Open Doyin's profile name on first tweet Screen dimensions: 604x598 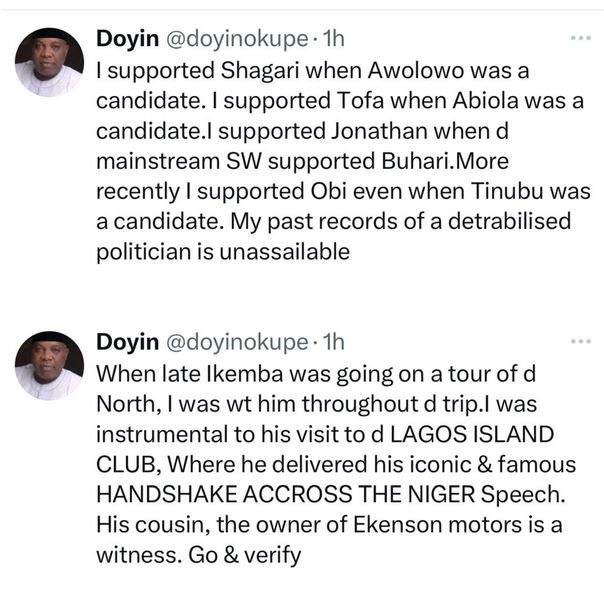pos(127,39)
